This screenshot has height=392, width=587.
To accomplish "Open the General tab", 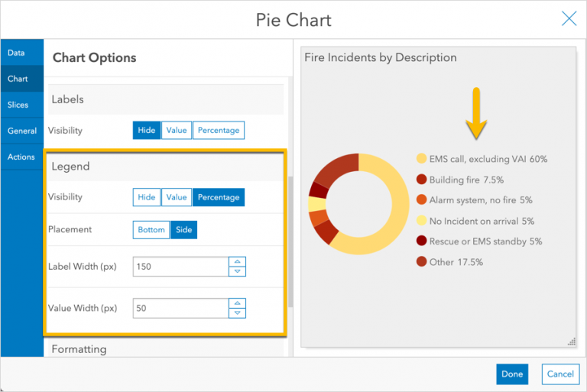I will tap(22, 131).
